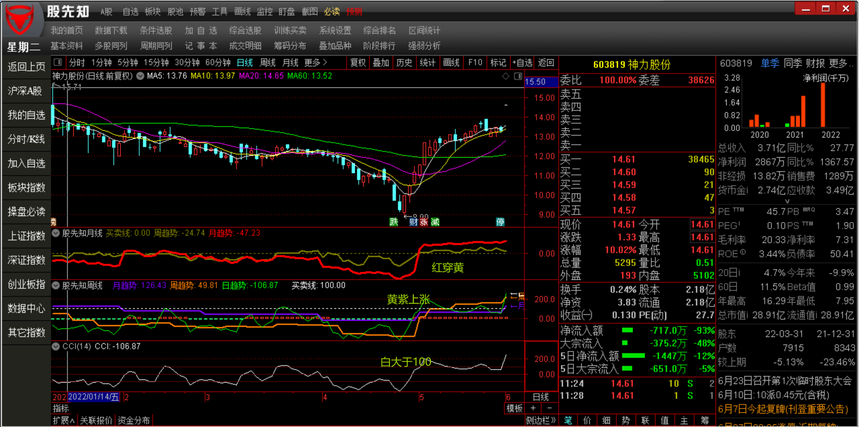The image size is (859, 427).
Task: Click the 日线 label at chart bottom right
Action: coord(540,397)
